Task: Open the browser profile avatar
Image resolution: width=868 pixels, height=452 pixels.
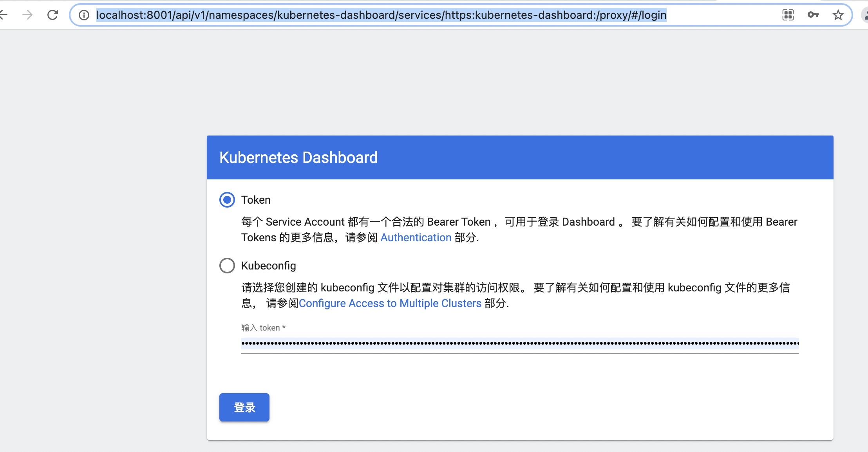Action: [x=865, y=15]
